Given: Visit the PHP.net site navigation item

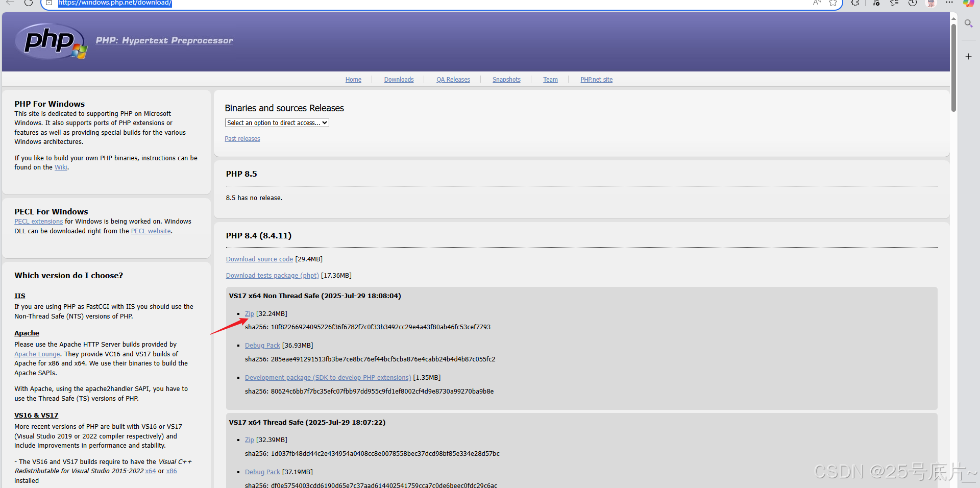Looking at the screenshot, I should (x=596, y=80).
